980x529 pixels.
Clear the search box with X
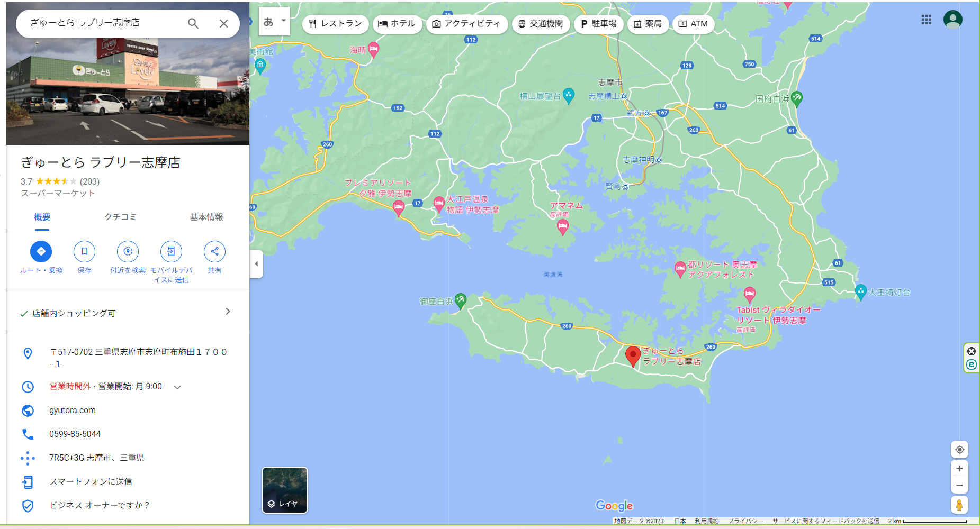pos(224,23)
